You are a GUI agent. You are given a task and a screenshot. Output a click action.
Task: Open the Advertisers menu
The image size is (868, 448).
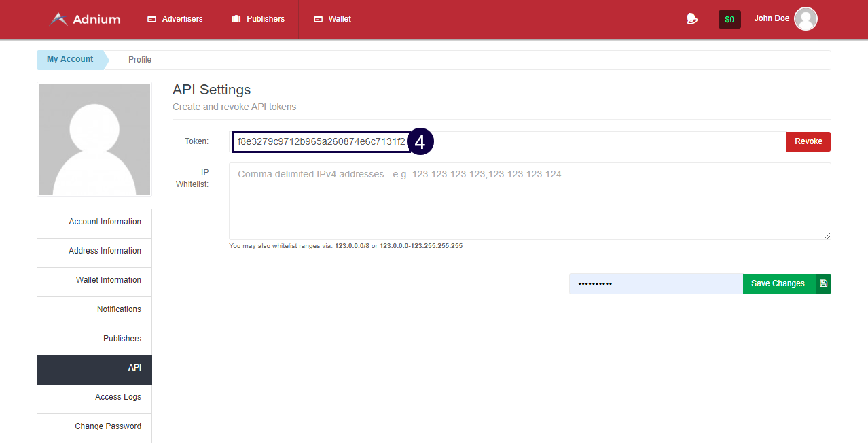point(175,19)
